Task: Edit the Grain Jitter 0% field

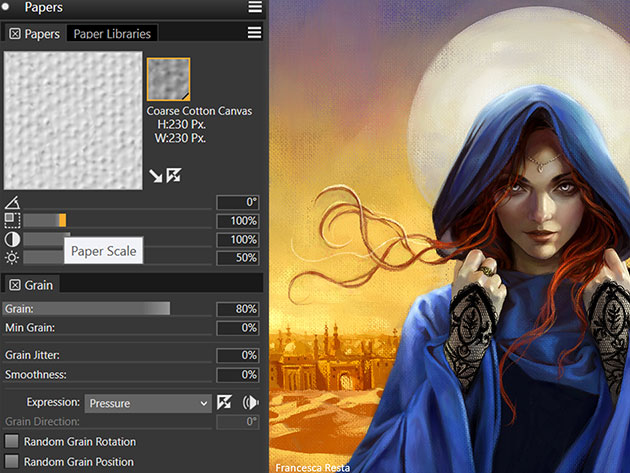Action: tap(237, 355)
